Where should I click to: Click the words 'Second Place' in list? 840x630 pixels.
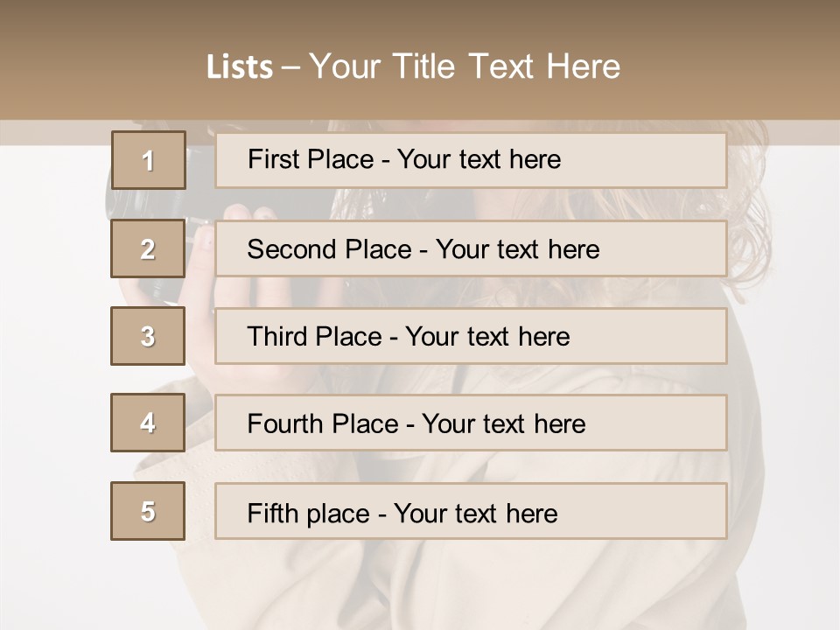pos(330,249)
